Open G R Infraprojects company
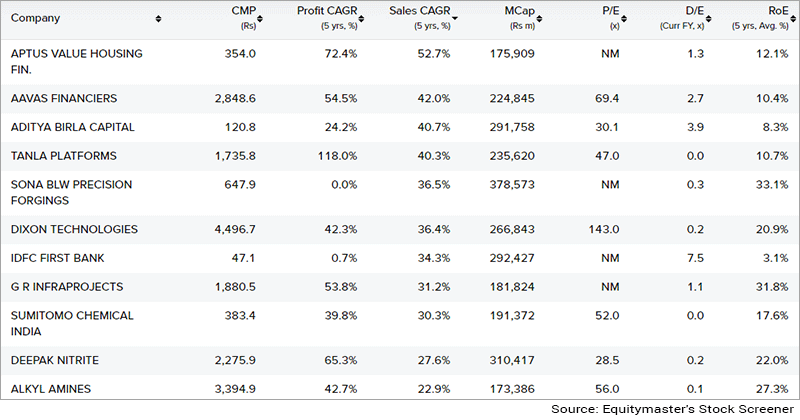Image resolution: width=800 pixels, height=420 pixels. click(x=67, y=287)
